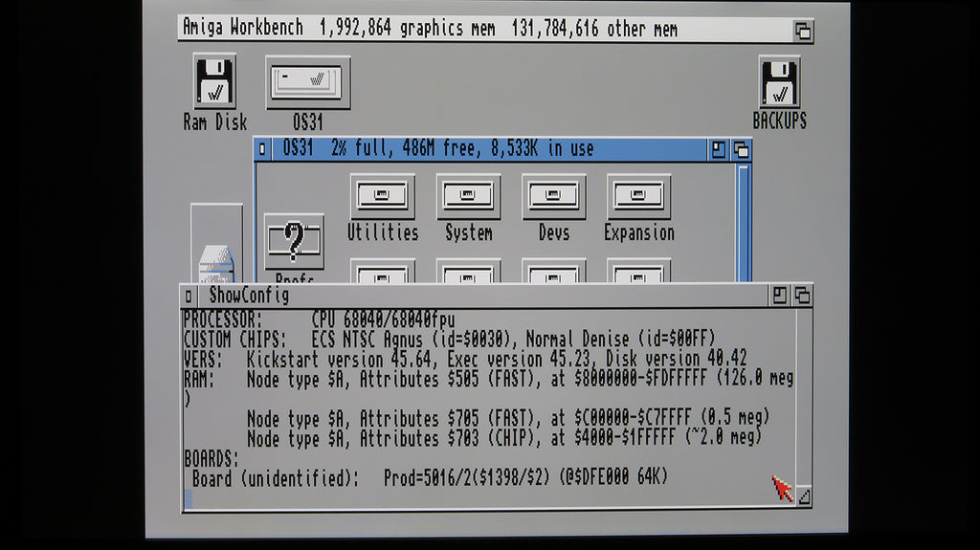Select the Expansion drawer icon
Screen dimensions: 980x550
(638, 197)
